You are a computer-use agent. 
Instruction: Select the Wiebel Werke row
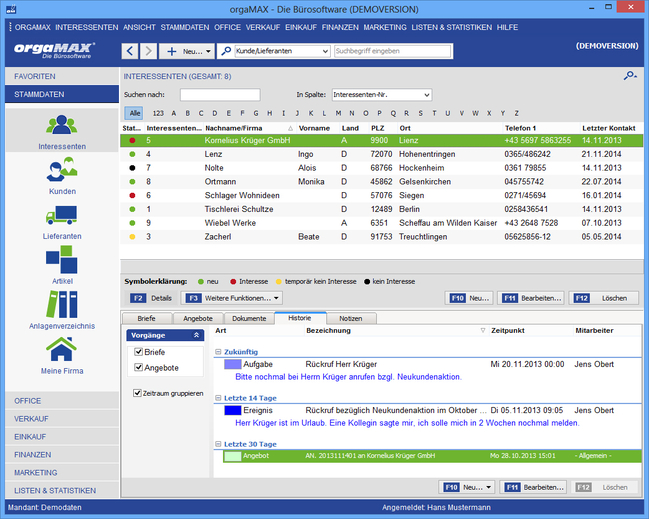(x=382, y=223)
